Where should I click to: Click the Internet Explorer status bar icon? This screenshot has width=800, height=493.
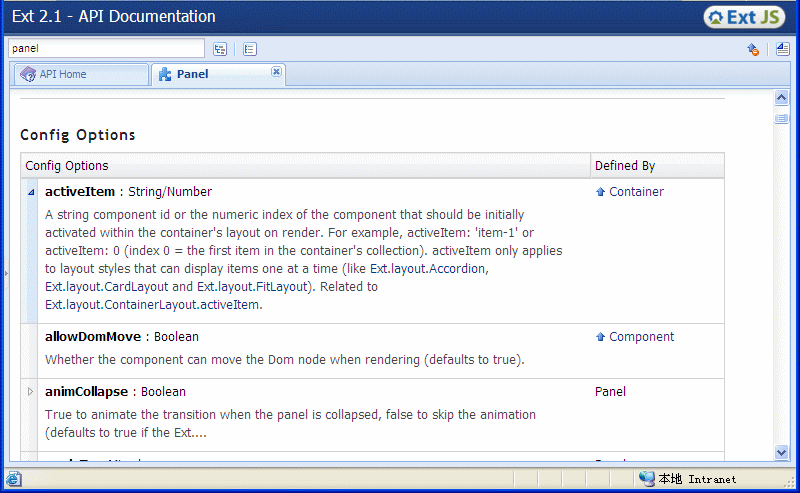point(13,479)
